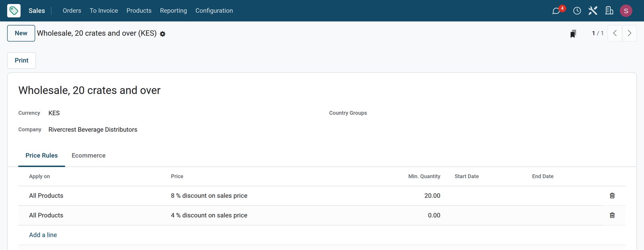
Task: Click the Currency field label
Action: point(29,113)
